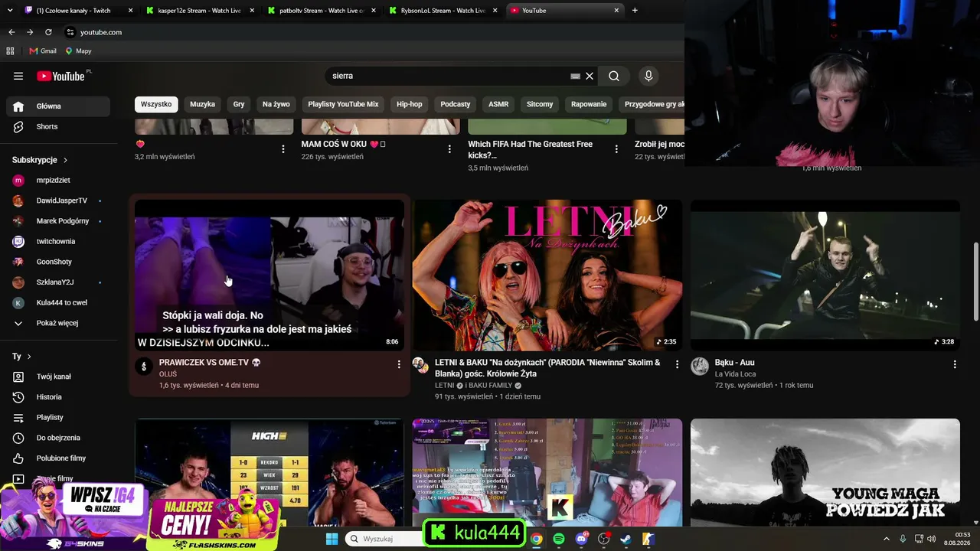This screenshot has width=980, height=551.
Task: Open the Gmail bookmark
Action: (43, 51)
